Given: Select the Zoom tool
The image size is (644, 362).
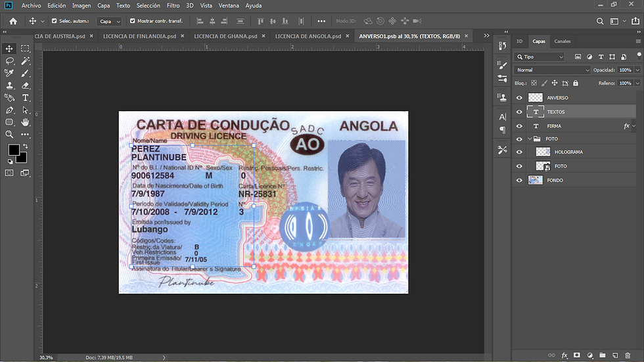Looking at the screenshot, I should [9, 134].
